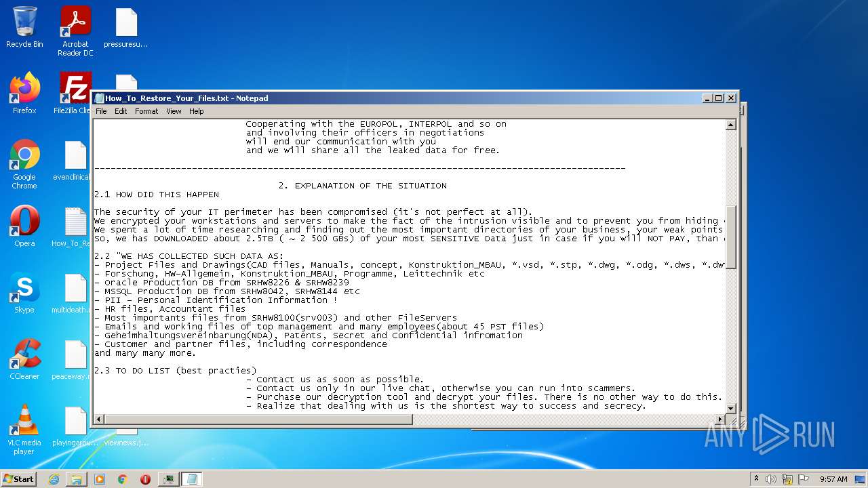The image size is (868, 488).
Task: Select the pressuresu... file on the desktop
Action: [x=126, y=28]
